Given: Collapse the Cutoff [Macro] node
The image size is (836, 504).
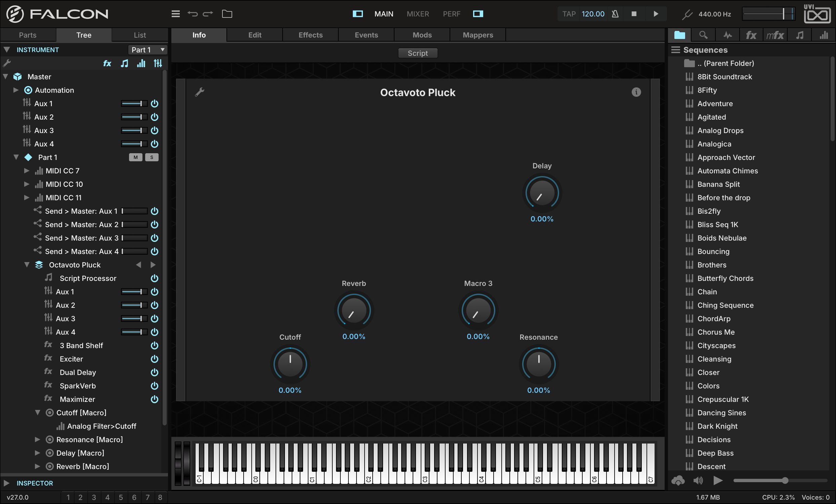Looking at the screenshot, I should (37, 412).
